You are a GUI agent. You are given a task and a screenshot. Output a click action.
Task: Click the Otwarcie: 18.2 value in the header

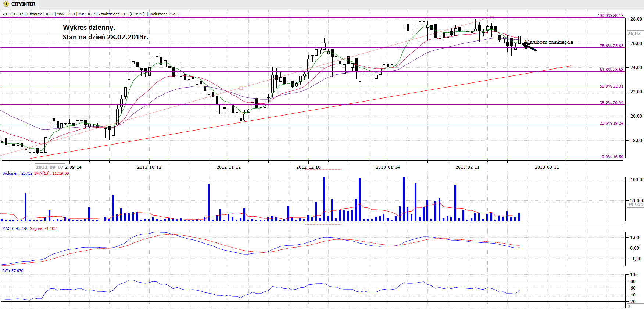tap(40, 14)
